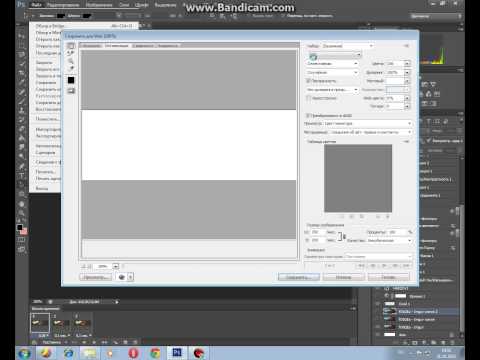This screenshot has width=480, height=360.
Task: Open the Metadata dropdown
Action: point(371,132)
